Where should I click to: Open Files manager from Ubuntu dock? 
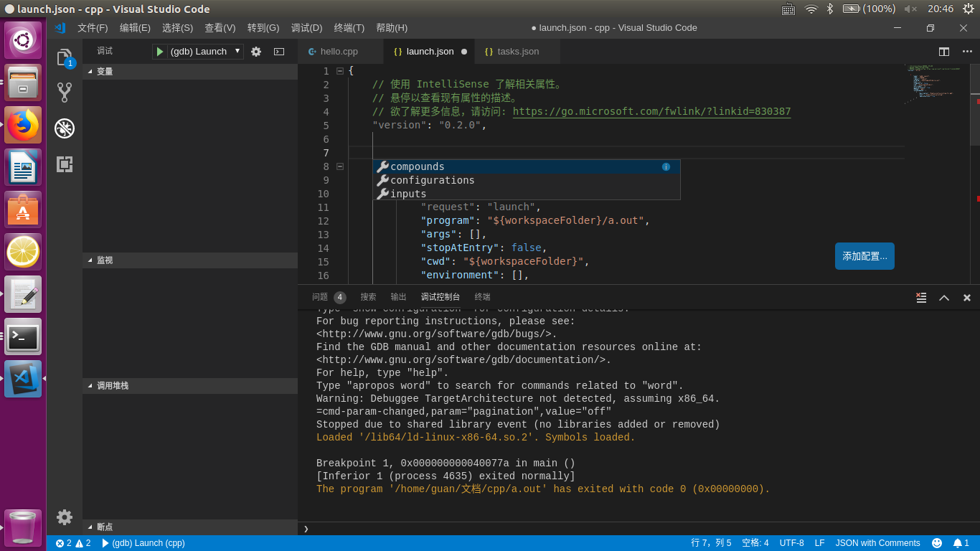coord(23,83)
